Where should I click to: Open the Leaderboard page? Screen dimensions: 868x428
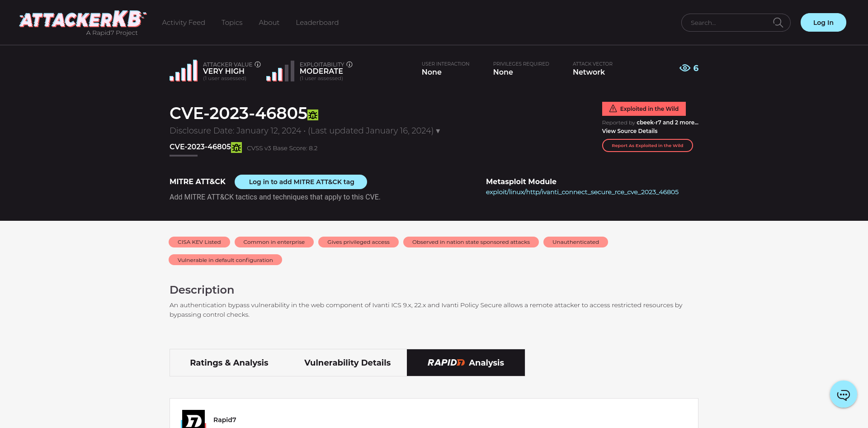click(317, 22)
